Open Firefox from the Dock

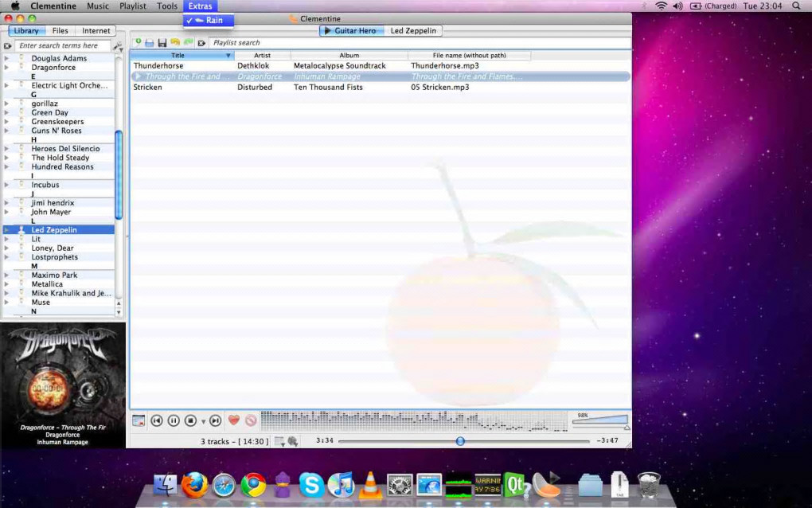point(194,485)
